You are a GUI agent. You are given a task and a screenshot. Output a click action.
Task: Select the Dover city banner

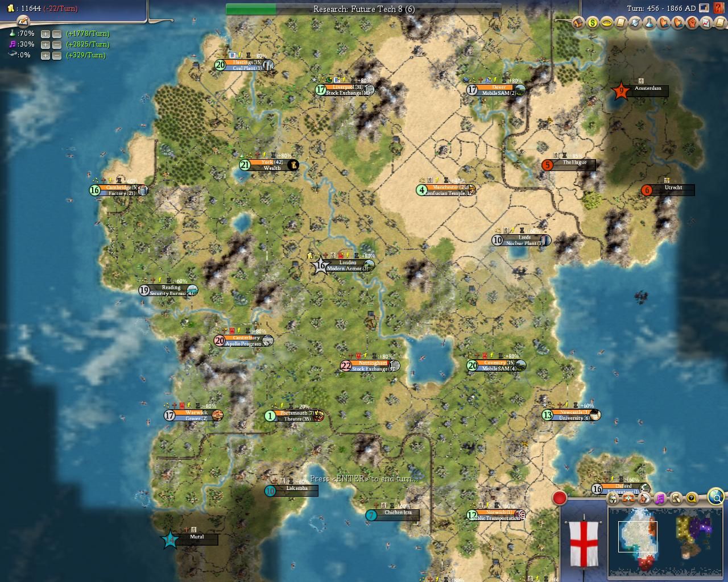point(495,90)
